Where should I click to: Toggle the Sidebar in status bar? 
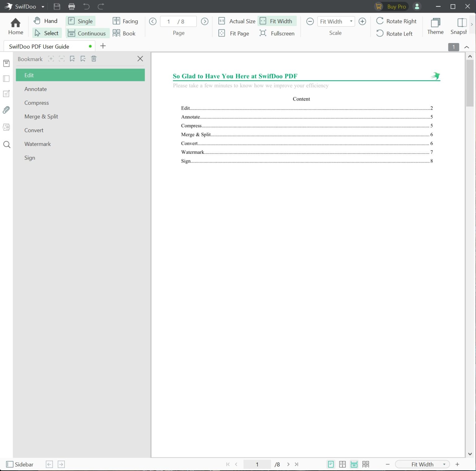[x=20, y=464]
